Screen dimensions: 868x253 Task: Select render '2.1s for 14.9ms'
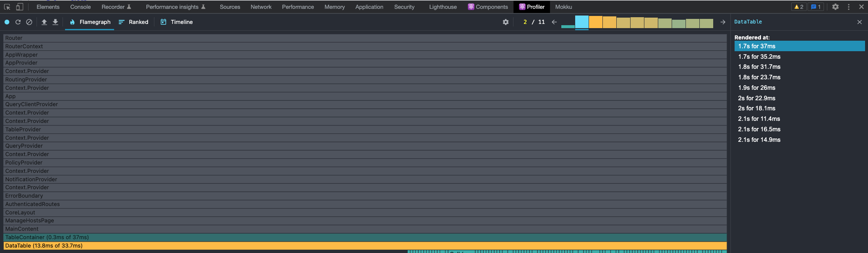coord(800,140)
